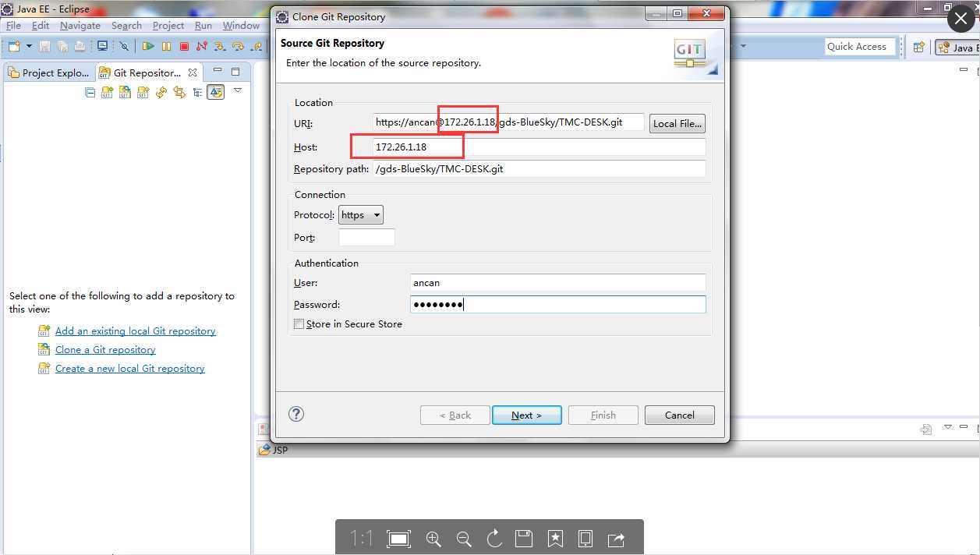
Task: Click the image viewer save icon
Action: coord(524,539)
